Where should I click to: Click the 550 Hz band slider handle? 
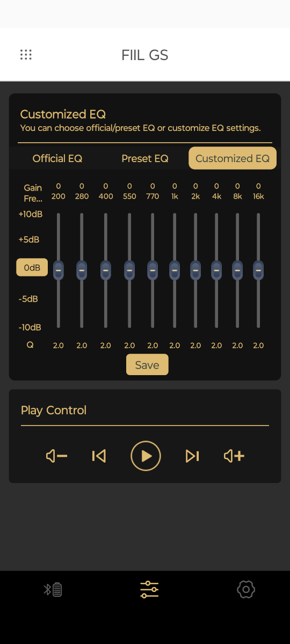pyautogui.click(x=129, y=270)
